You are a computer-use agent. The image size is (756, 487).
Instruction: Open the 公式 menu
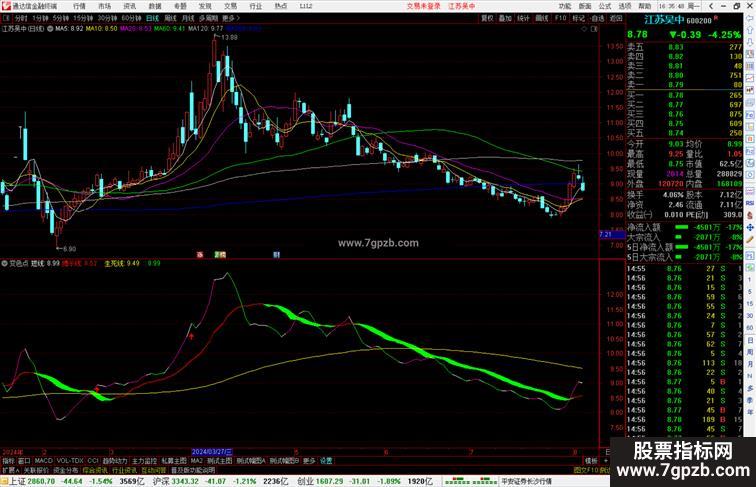pyautogui.click(x=605, y=6)
